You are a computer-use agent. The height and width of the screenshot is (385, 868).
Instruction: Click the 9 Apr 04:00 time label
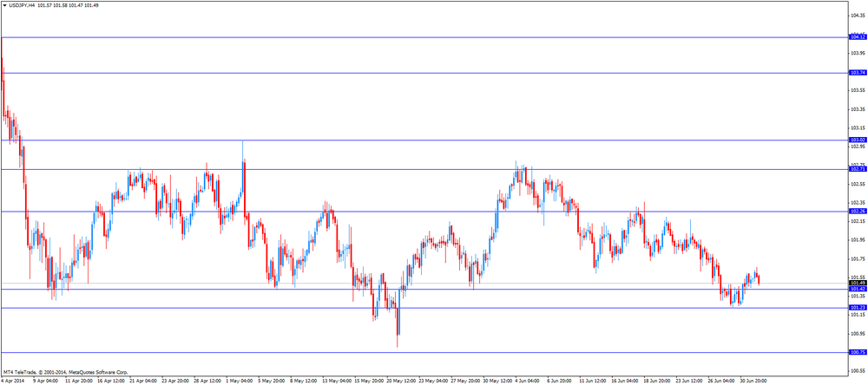click(x=45, y=381)
